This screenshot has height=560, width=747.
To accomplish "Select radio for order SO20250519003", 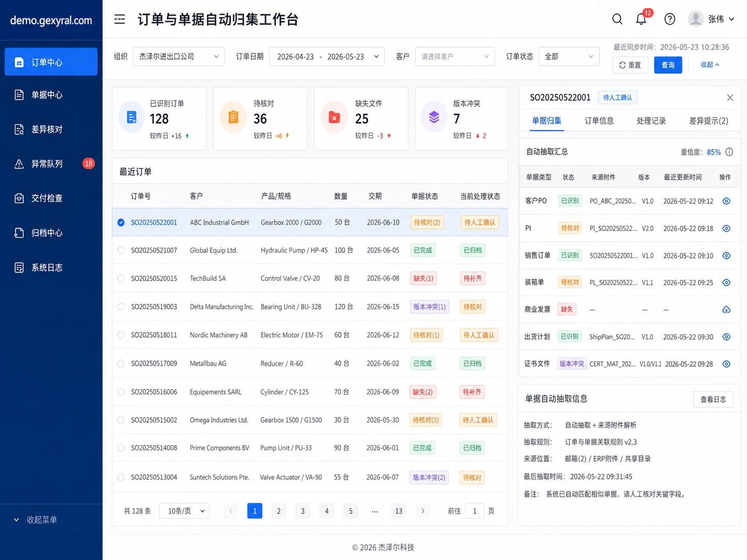I will 121,307.
